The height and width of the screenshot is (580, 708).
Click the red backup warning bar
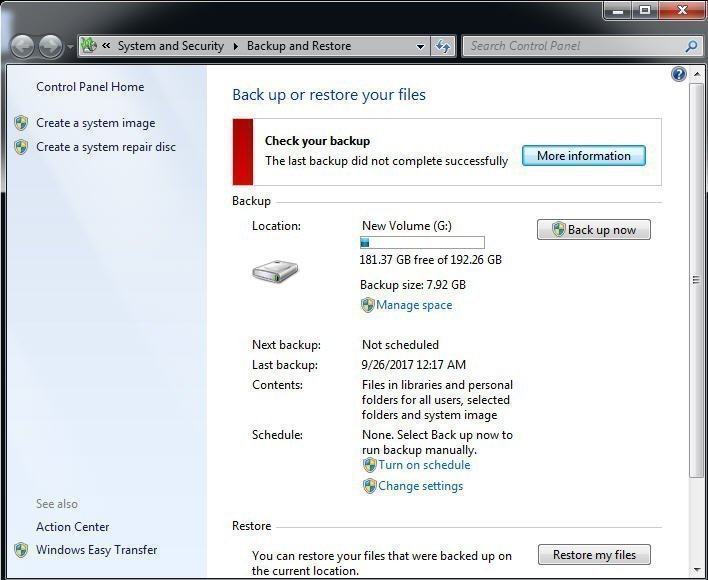pyautogui.click(x=243, y=152)
